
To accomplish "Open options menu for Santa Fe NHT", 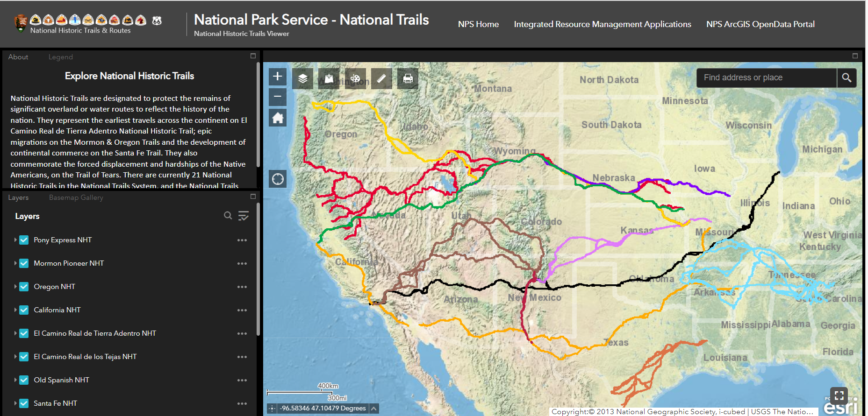I will [242, 403].
